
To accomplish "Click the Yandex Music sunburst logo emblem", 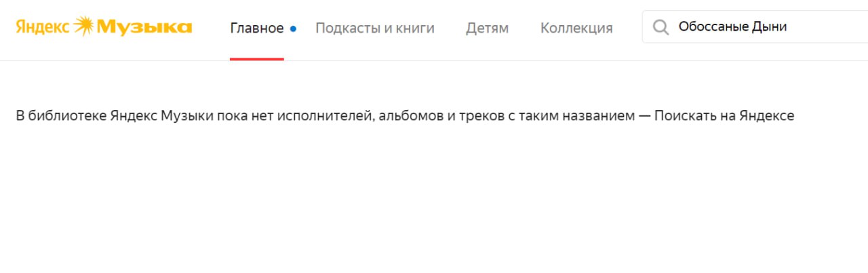I will (84, 27).
